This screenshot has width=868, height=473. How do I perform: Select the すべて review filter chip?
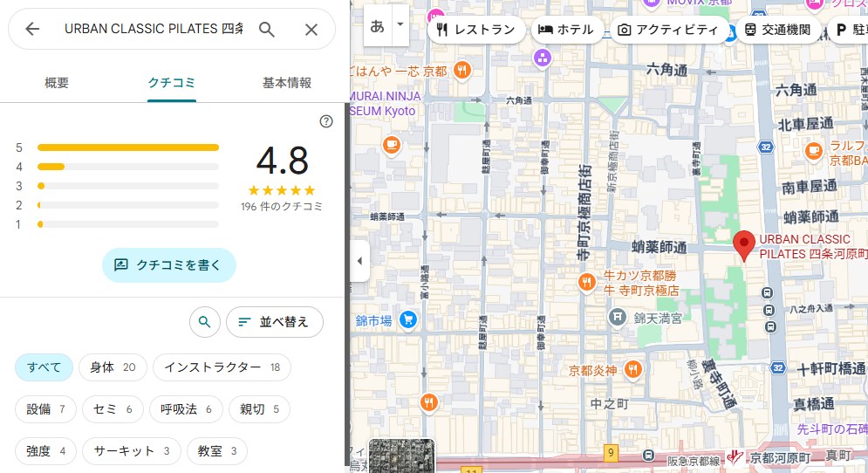pos(44,367)
